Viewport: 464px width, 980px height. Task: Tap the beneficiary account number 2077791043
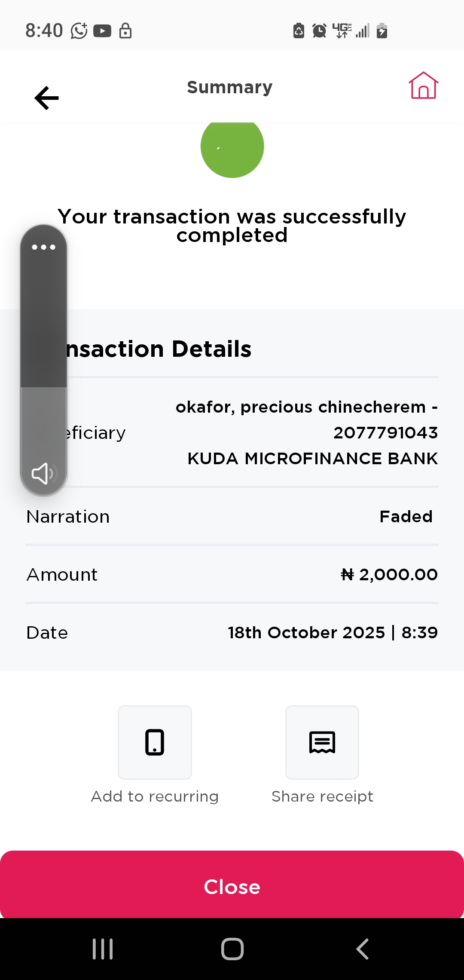pos(385,433)
